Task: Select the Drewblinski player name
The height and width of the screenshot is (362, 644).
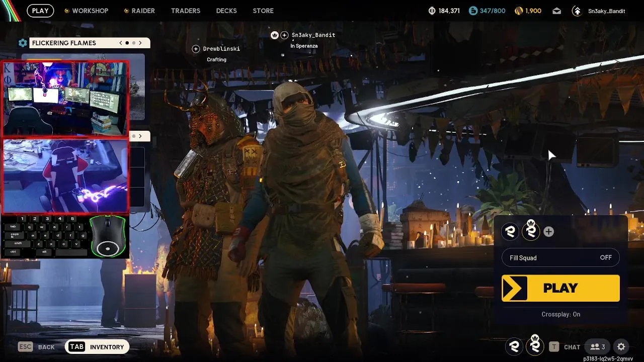Action: pos(221,49)
